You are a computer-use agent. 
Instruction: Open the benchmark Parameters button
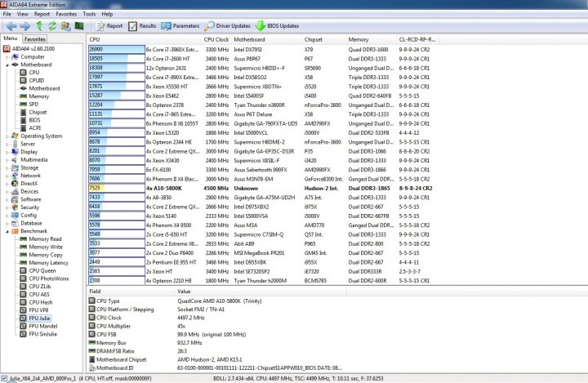point(180,26)
